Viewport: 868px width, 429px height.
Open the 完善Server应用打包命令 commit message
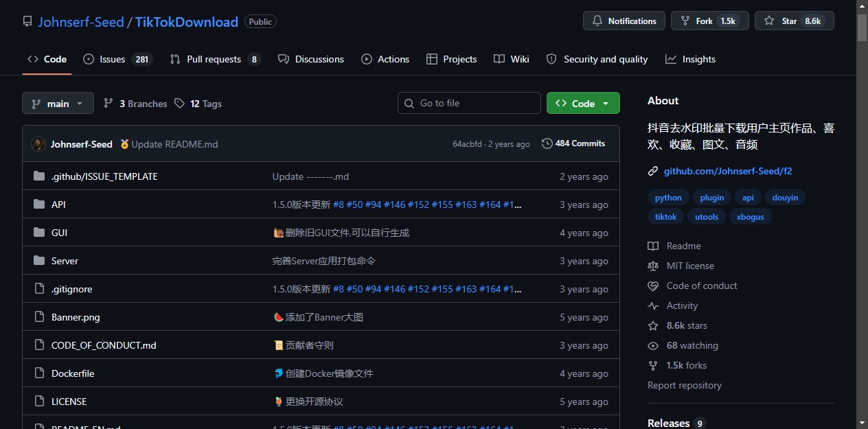(324, 261)
